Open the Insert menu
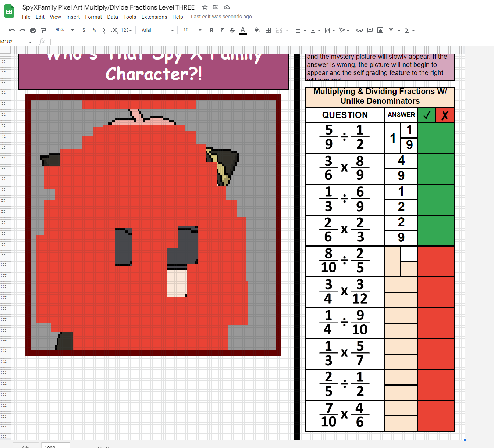 coord(73,17)
